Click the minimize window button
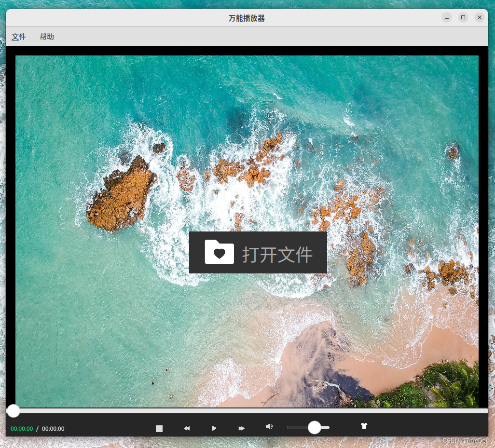495x448 pixels. (x=446, y=17)
